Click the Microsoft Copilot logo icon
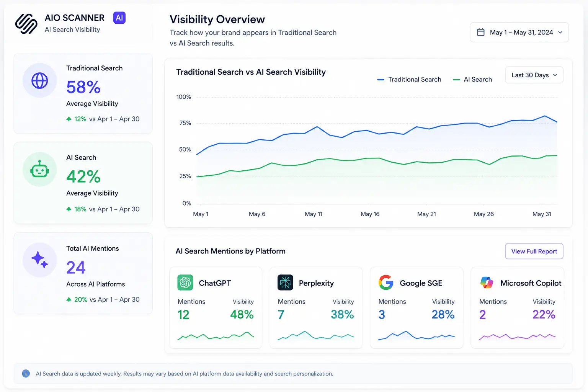This screenshot has width=588, height=392. point(487,283)
